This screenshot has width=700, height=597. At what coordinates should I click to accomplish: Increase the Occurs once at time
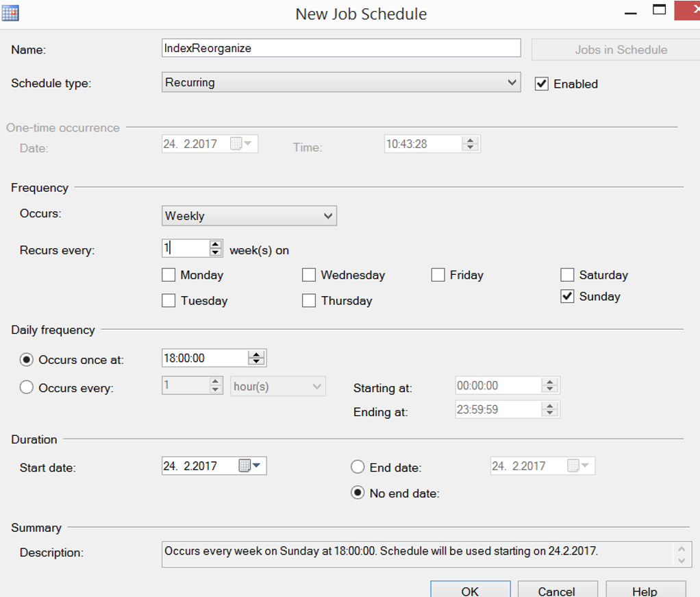(256, 354)
